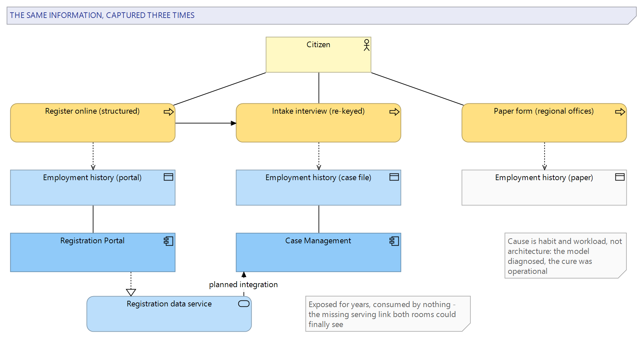The height and width of the screenshot is (339, 644).
Task: Click process arrow icon on Register online
Action: point(169,112)
